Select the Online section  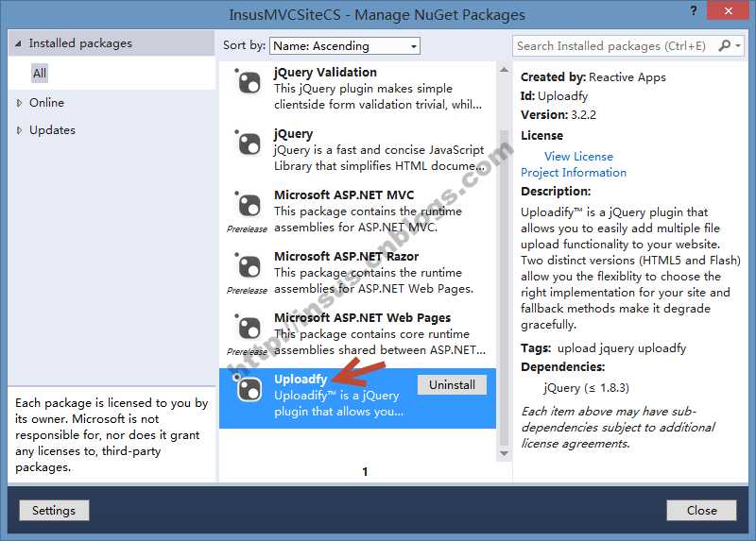pos(46,103)
